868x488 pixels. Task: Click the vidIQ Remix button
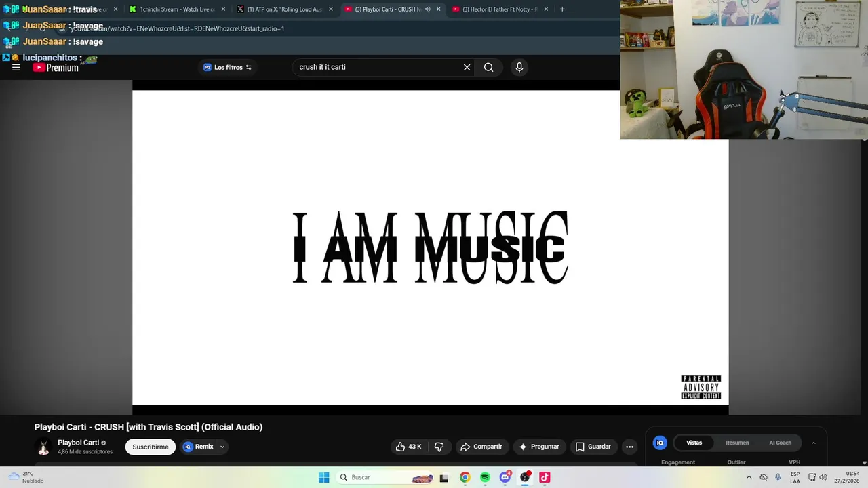(198, 447)
